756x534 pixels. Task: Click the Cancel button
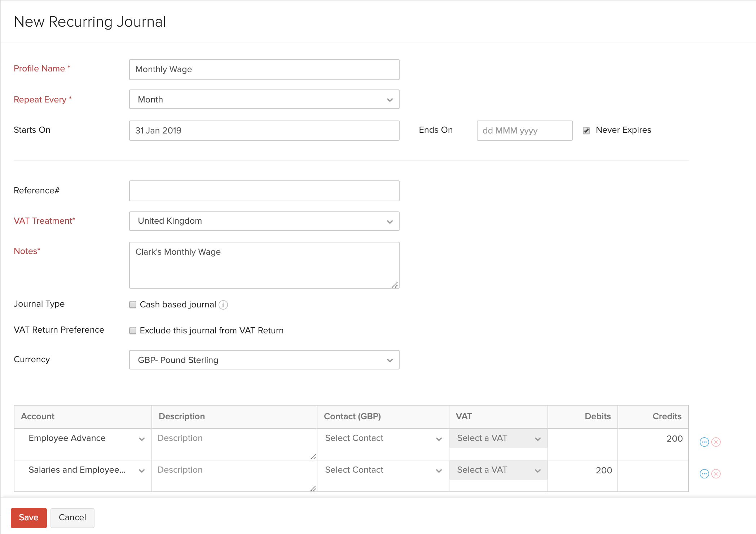pos(72,518)
